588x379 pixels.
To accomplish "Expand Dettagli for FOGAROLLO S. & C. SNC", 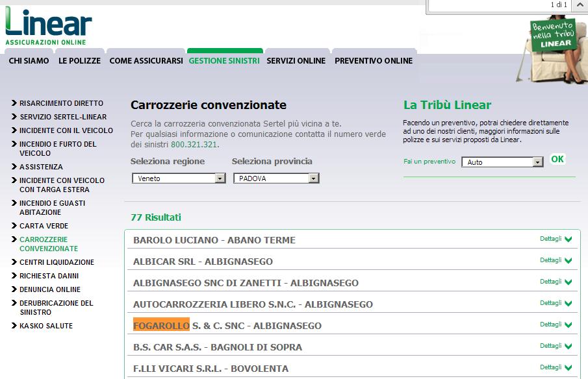I will [556, 324].
